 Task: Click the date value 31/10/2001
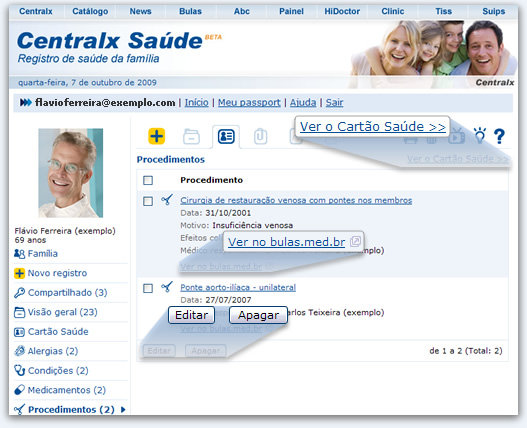click(x=228, y=213)
